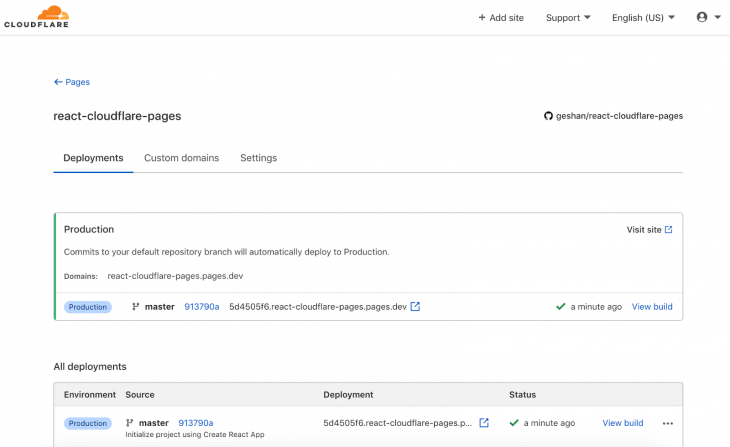Click the account menu dropdown arrow
The height and width of the screenshot is (447, 730).
[717, 17]
